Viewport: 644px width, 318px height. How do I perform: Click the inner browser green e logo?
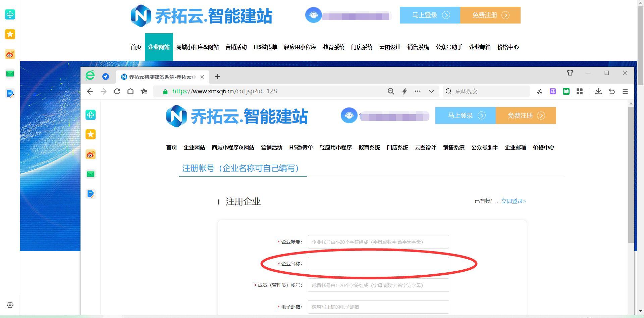click(x=90, y=76)
